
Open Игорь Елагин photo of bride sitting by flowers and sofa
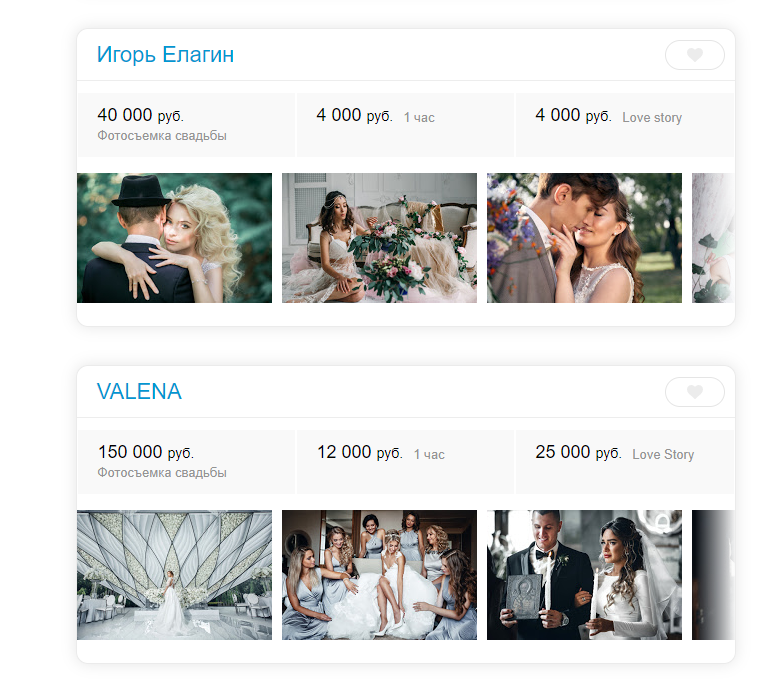click(379, 238)
